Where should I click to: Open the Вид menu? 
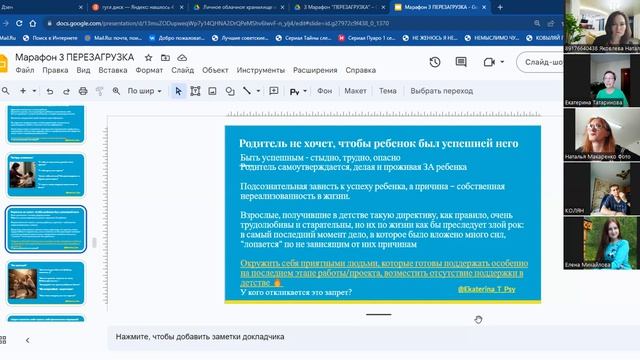pos(83,70)
